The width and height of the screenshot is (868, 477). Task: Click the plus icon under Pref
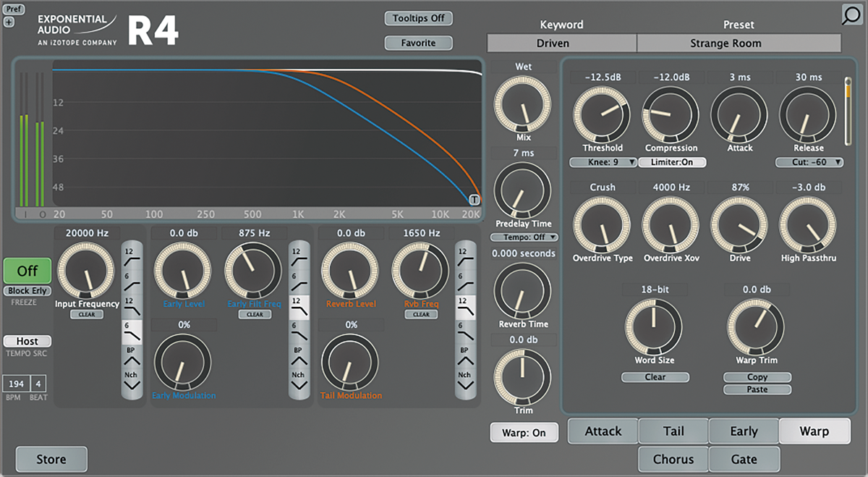[x=9, y=22]
